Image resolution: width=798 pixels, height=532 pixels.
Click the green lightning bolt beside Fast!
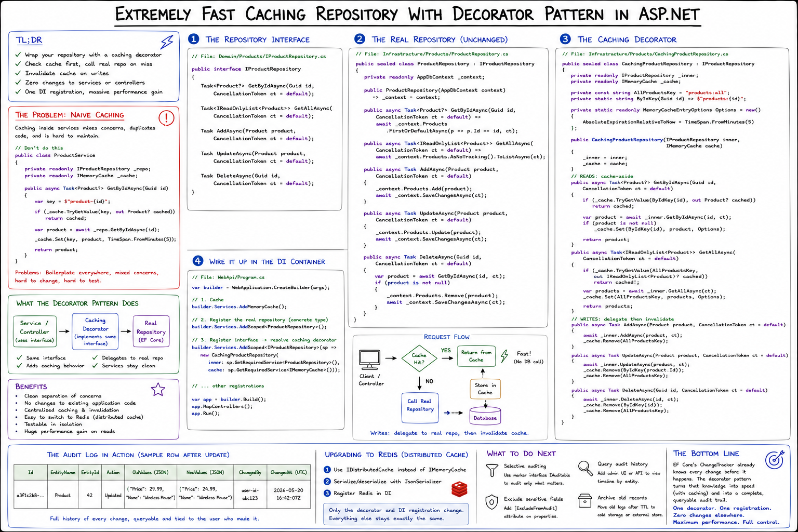[504, 356]
